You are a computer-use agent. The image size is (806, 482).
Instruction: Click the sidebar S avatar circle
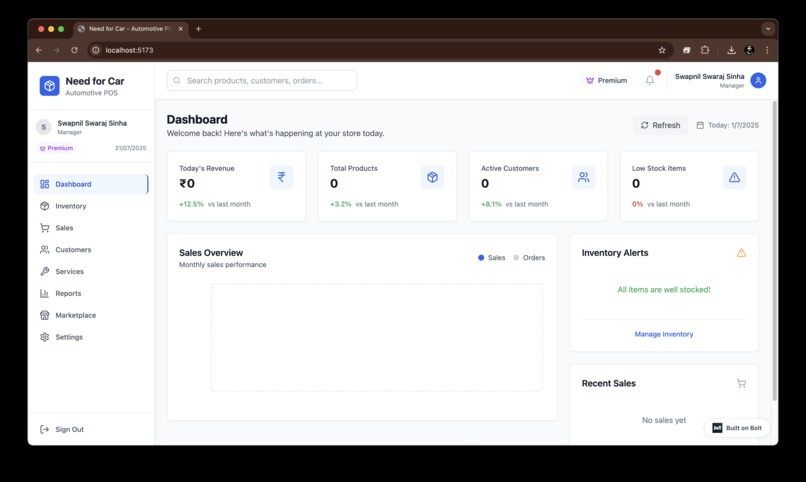(x=44, y=127)
